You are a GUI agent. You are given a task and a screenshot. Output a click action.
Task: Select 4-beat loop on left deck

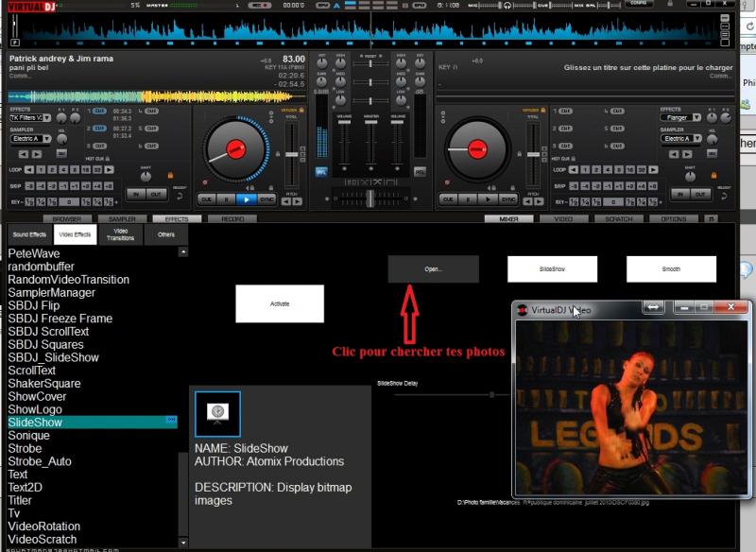63,170
